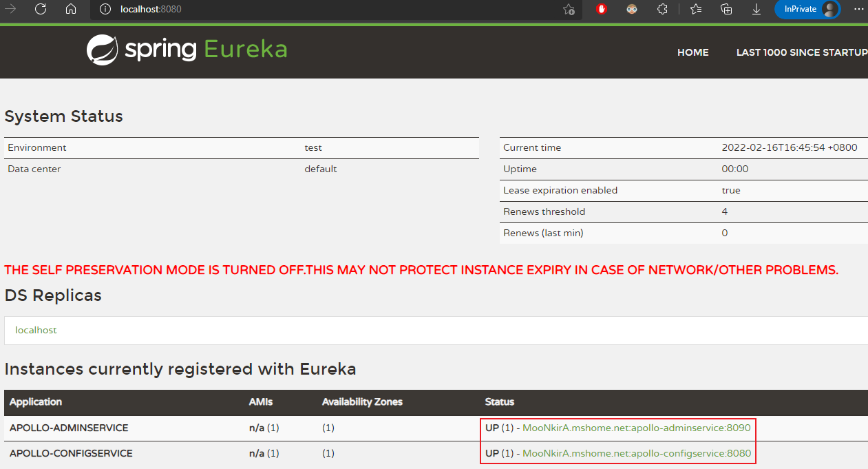This screenshot has width=868, height=469.
Task: Follow the localhost DS replica link
Action: (36, 330)
